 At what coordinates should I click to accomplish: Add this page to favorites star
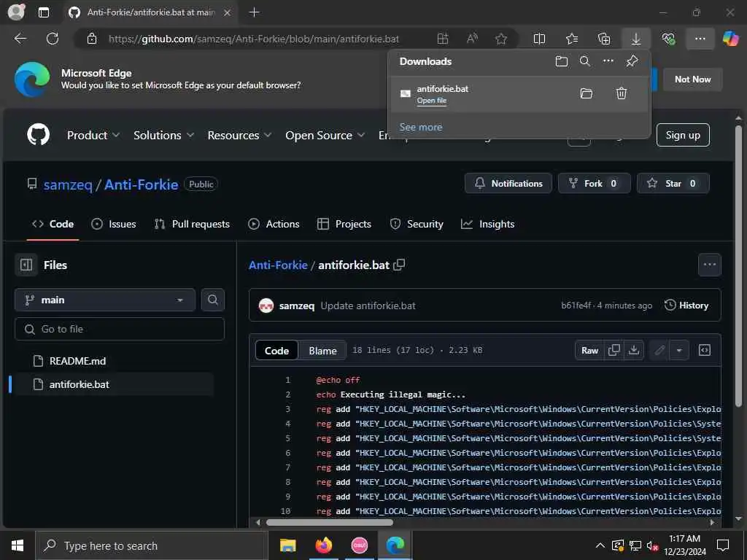coord(501,39)
